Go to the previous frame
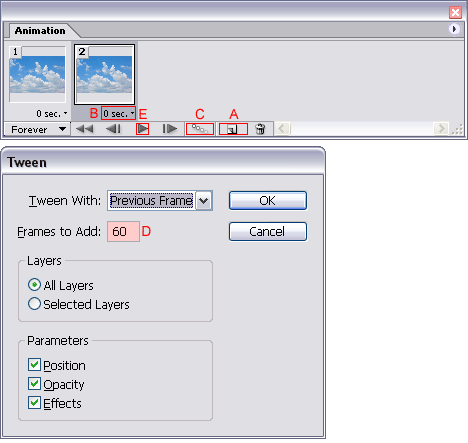Screen dimensions: 468x443 pos(113,129)
